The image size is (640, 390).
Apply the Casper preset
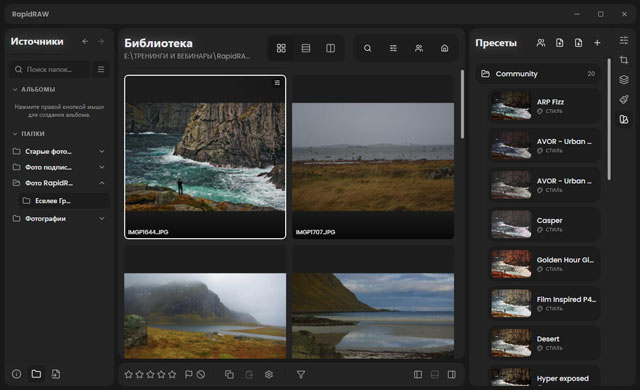point(544,224)
